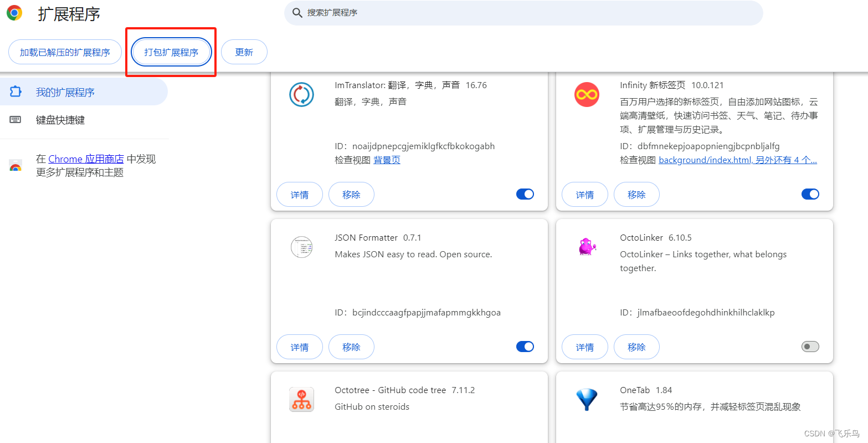Open the 我的扩展程序 sidebar section
868x443 pixels.
click(x=84, y=91)
